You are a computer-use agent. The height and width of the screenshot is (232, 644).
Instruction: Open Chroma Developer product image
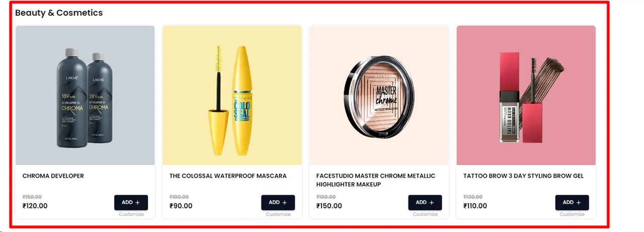pyautogui.click(x=85, y=95)
